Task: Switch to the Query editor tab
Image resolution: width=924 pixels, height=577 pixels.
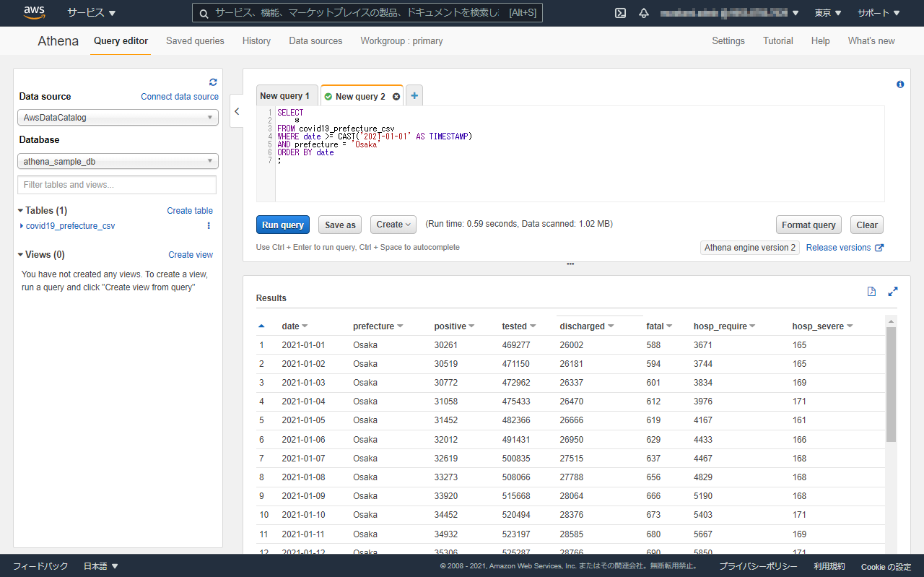Action: pos(121,41)
